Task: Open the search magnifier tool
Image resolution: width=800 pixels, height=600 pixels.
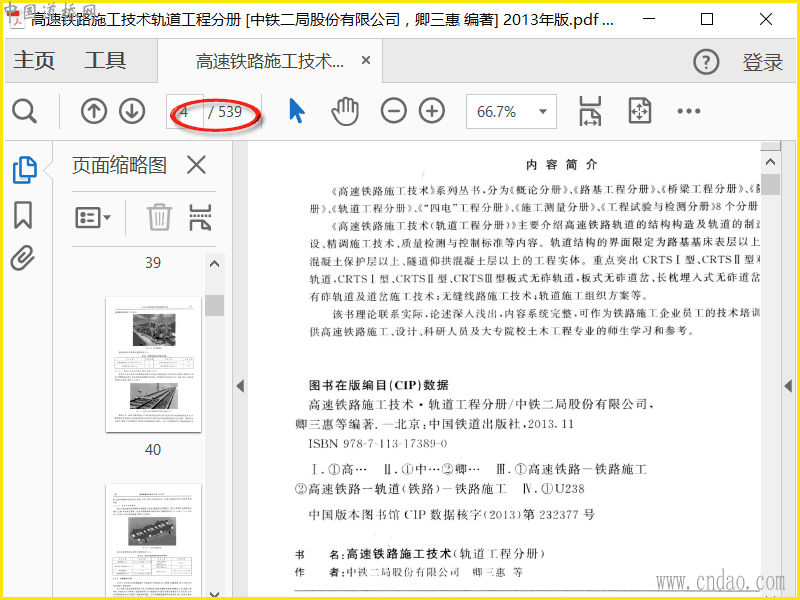Action: [x=24, y=111]
